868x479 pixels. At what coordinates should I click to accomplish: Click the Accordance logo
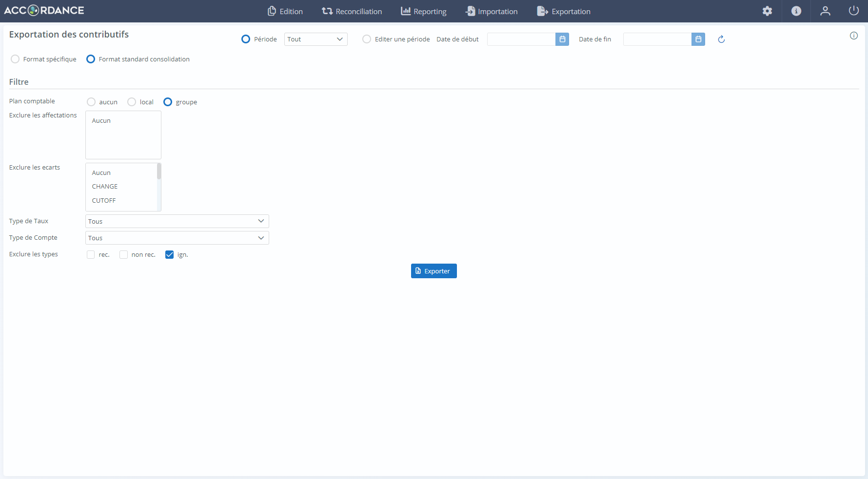pos(44,10)
